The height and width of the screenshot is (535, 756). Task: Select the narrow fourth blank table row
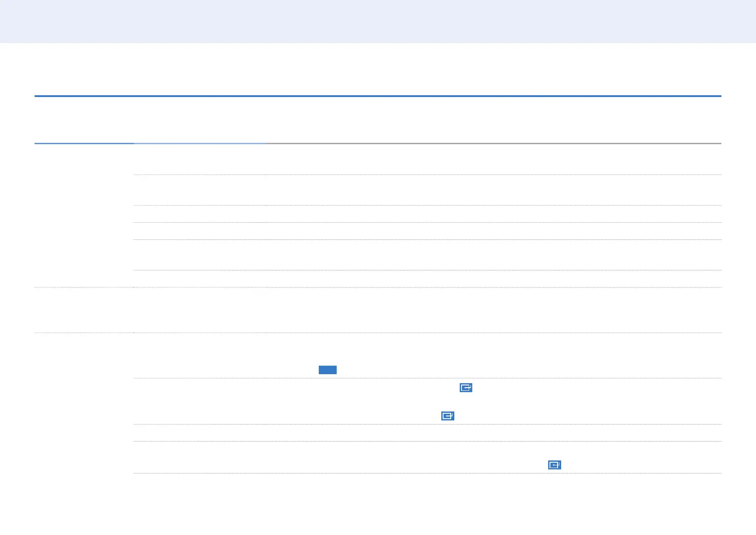[427, 231]
